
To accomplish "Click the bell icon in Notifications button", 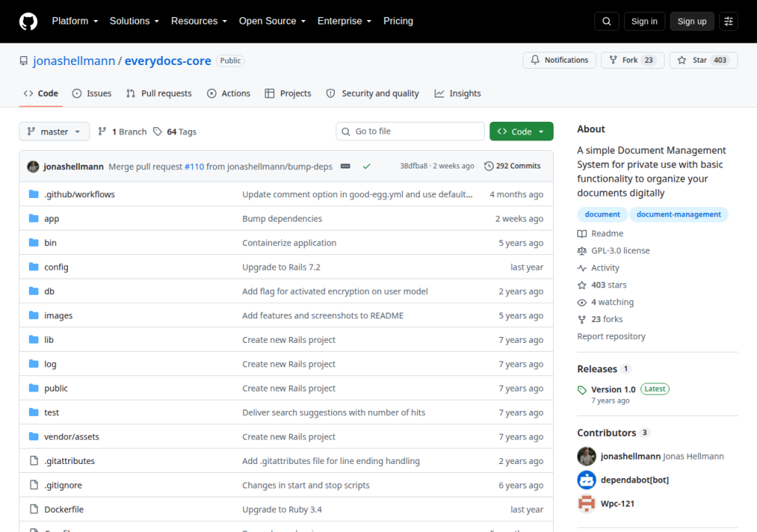I will (x=535, y=60).
